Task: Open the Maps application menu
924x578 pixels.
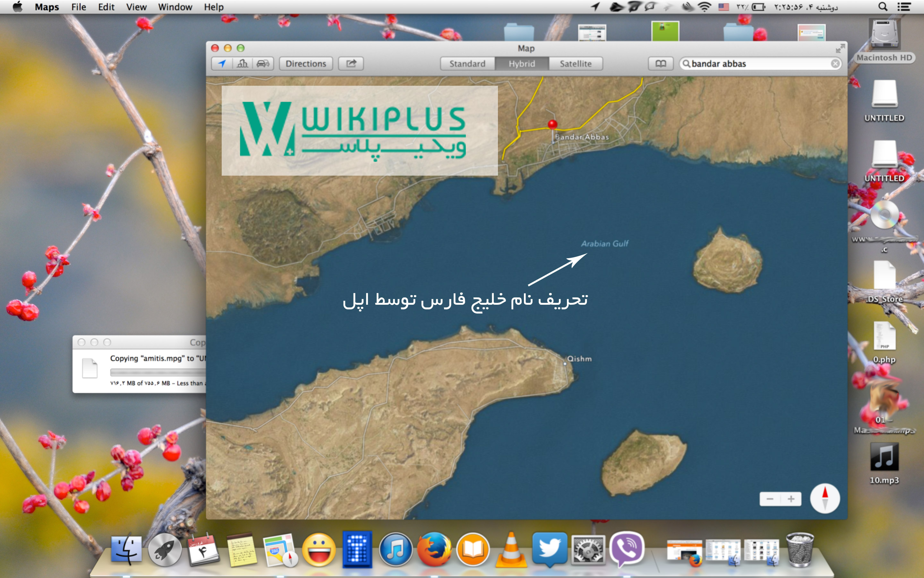Action: (47, 7)
